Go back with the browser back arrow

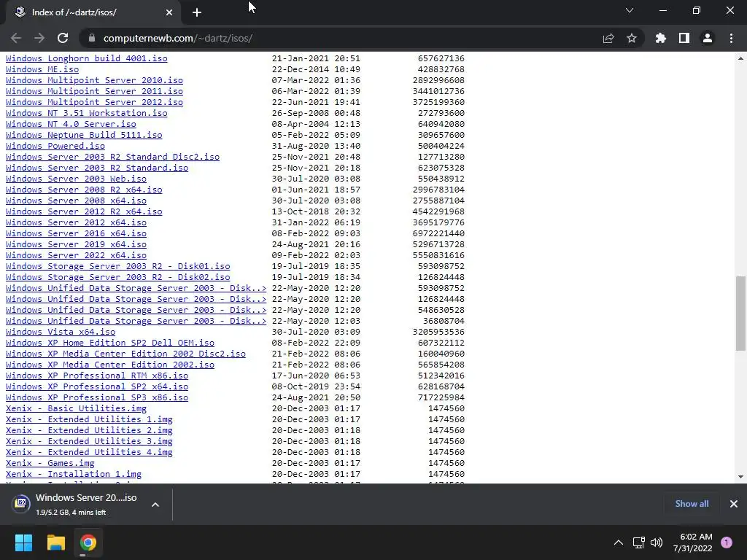click(x=16, y=38)
